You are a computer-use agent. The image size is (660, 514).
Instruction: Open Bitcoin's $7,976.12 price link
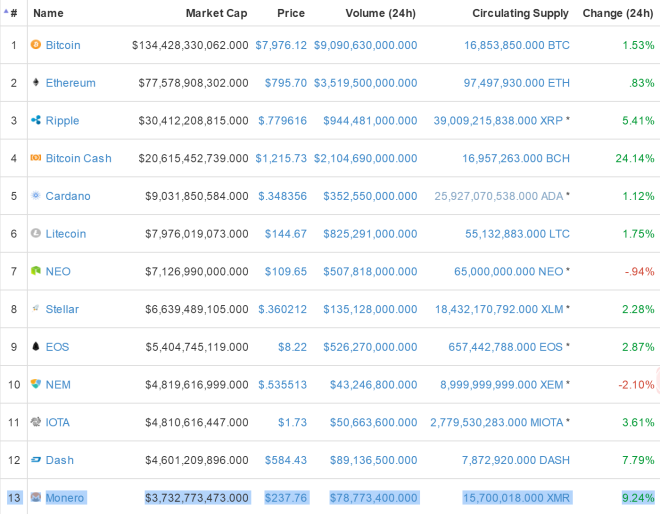[x=280, y=45]
